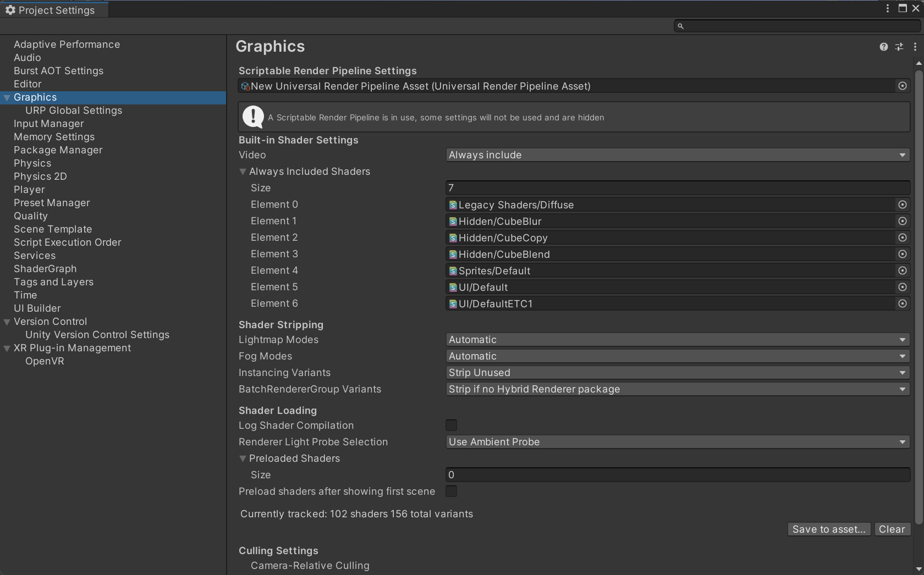Open Quality settings category
The image size is (924, 575).
click(31, 216)
